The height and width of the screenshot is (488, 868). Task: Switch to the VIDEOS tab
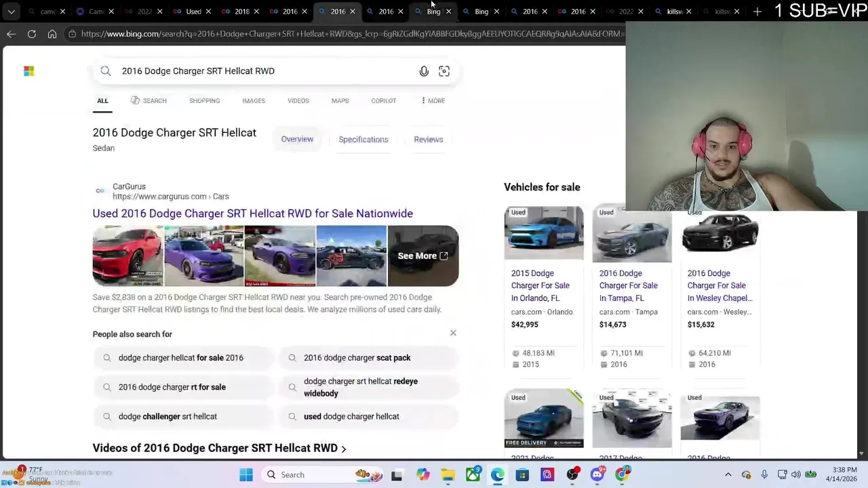tap(298, 100)
